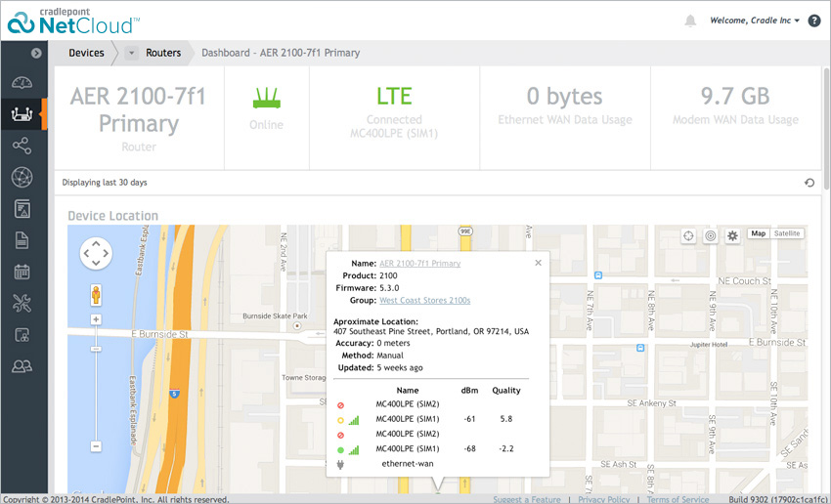
Task: Switch map to Satellite view
Action: [x=786, y=233]
